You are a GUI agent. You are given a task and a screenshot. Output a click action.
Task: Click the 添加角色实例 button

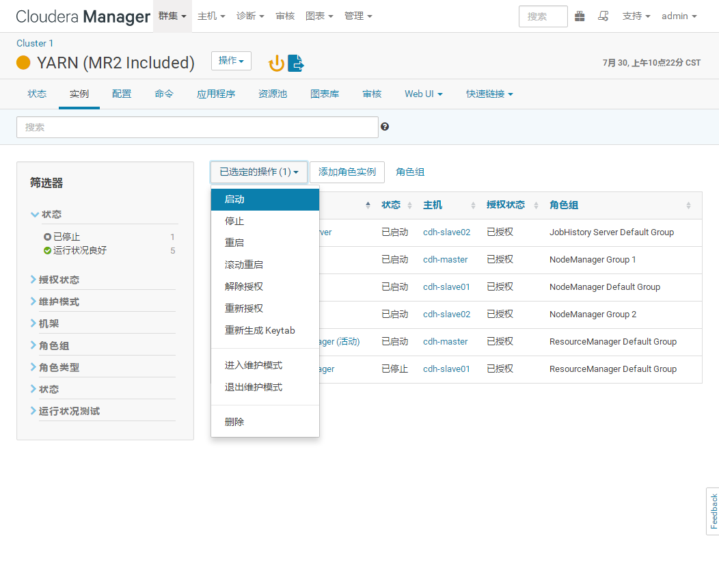(x=347, y=172)
